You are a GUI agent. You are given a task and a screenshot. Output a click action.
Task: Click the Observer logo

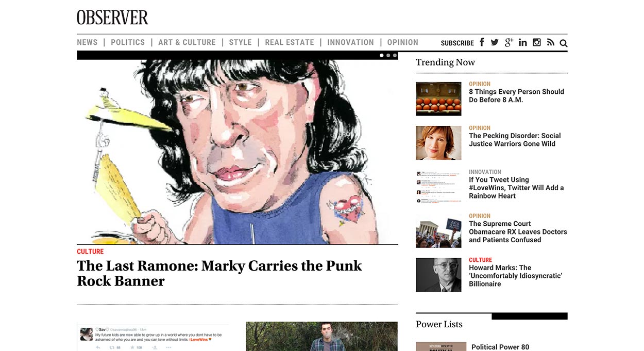pos(112,18)
